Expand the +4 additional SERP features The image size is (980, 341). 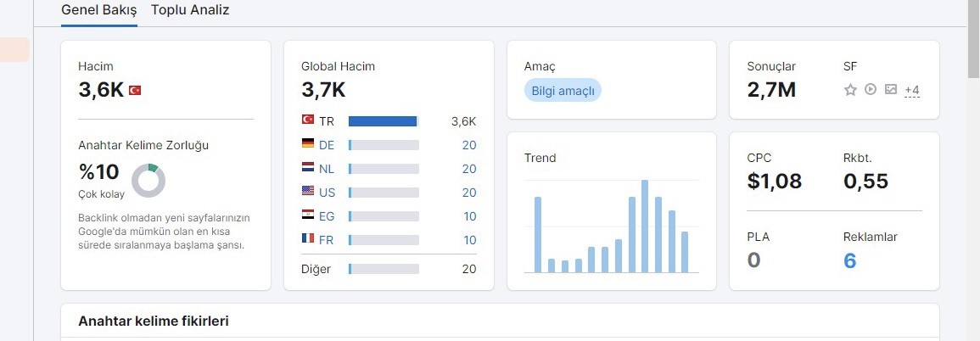912,90
